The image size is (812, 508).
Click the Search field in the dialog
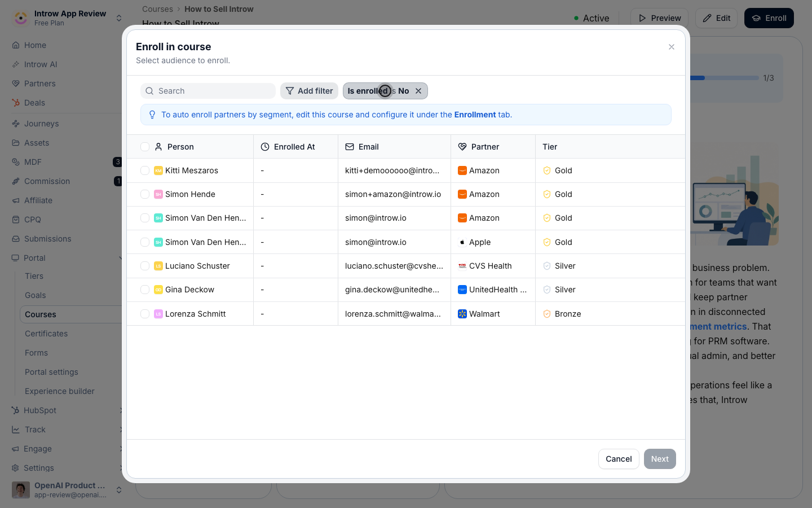click(208, 91)
